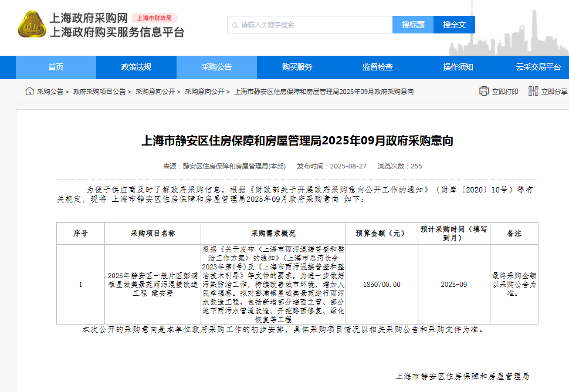Click the QR code icon for 立即分享

[x=533, y=91]
